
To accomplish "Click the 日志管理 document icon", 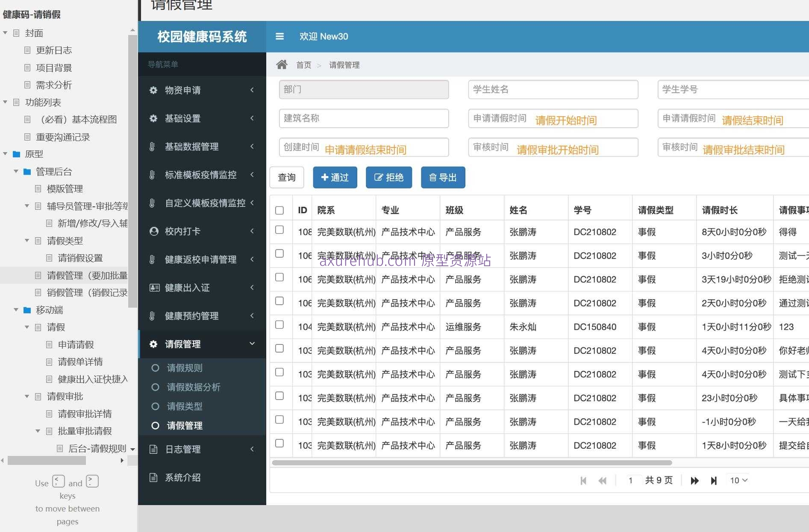I will 154,449.
